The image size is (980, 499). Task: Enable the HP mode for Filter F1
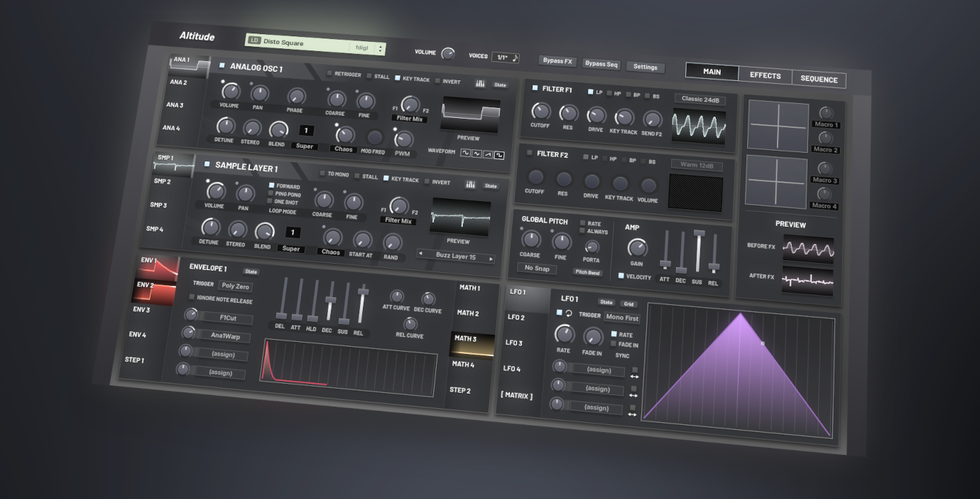(x=609, y=93)
